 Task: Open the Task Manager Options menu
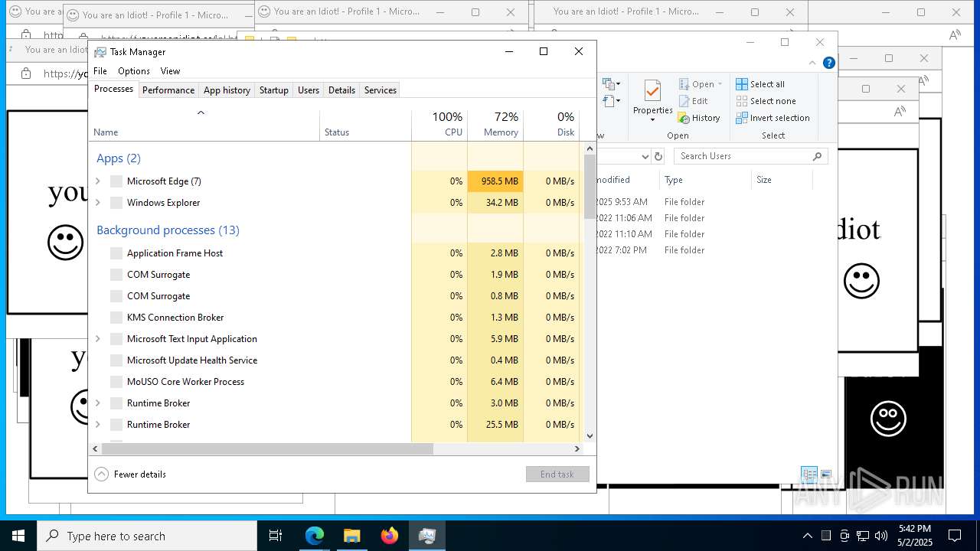click(x=134, y=71)
